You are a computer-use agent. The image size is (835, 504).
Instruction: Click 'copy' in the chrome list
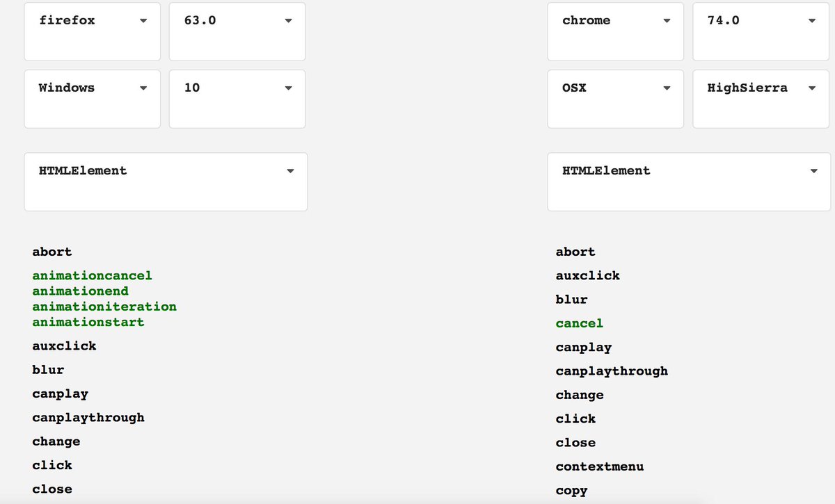[572, 491]
